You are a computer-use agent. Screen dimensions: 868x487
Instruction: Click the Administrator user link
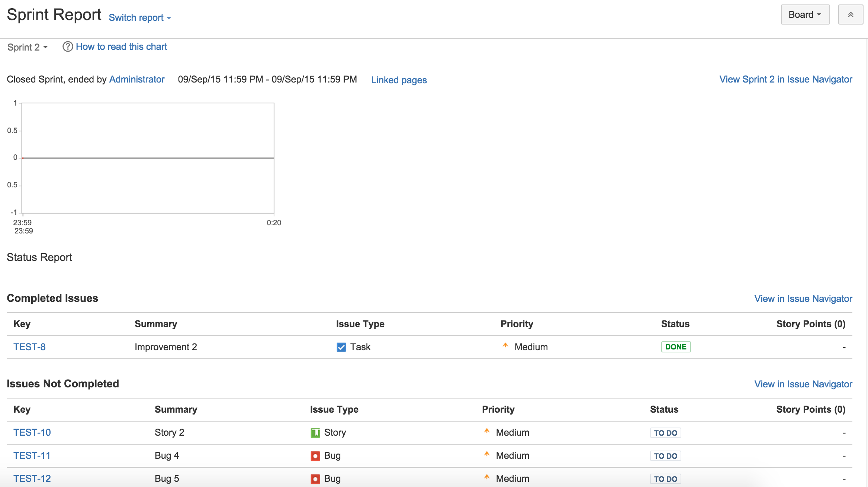point(136,80)
